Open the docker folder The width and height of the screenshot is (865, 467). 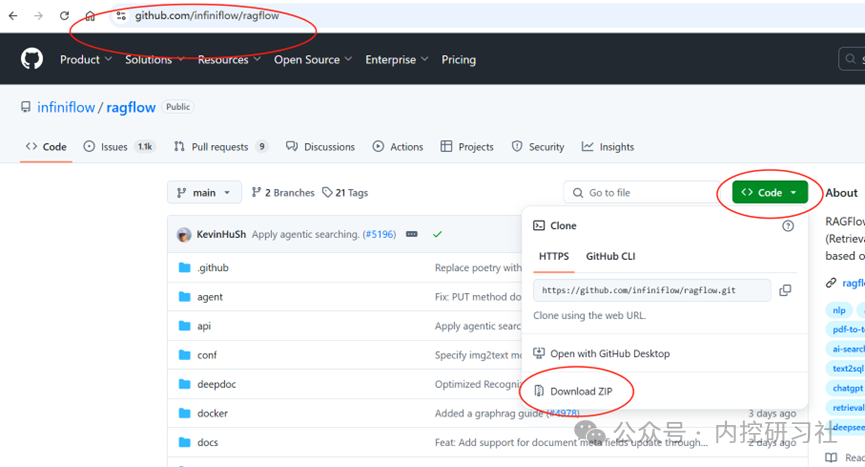(212, 413)
